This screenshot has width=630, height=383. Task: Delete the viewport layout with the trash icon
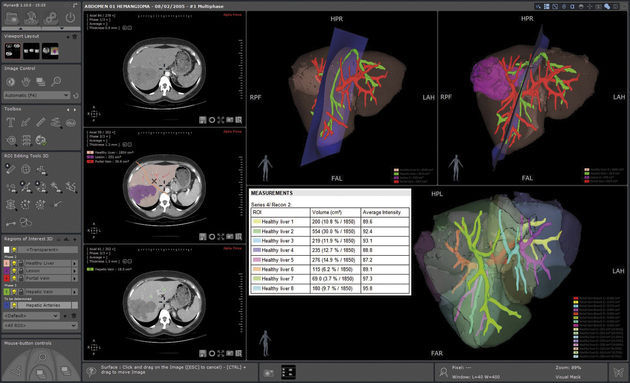coord(75,36)
